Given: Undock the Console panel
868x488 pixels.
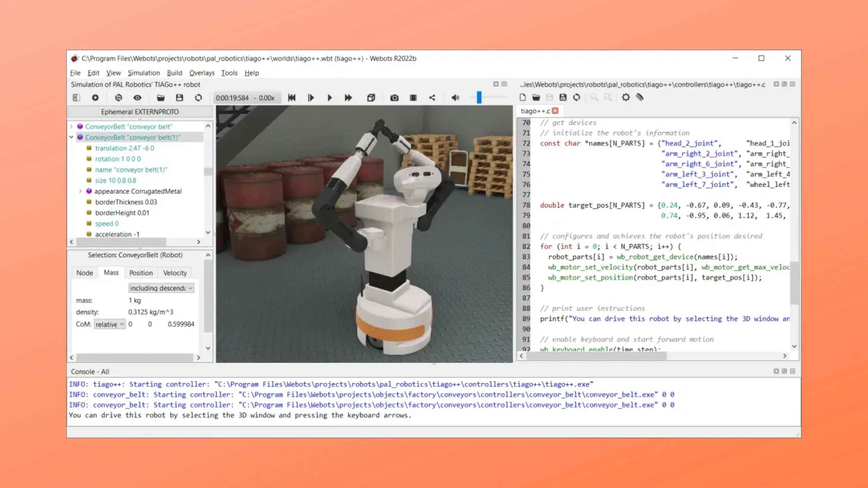Looking at the screenshot, I should (785, 371).
